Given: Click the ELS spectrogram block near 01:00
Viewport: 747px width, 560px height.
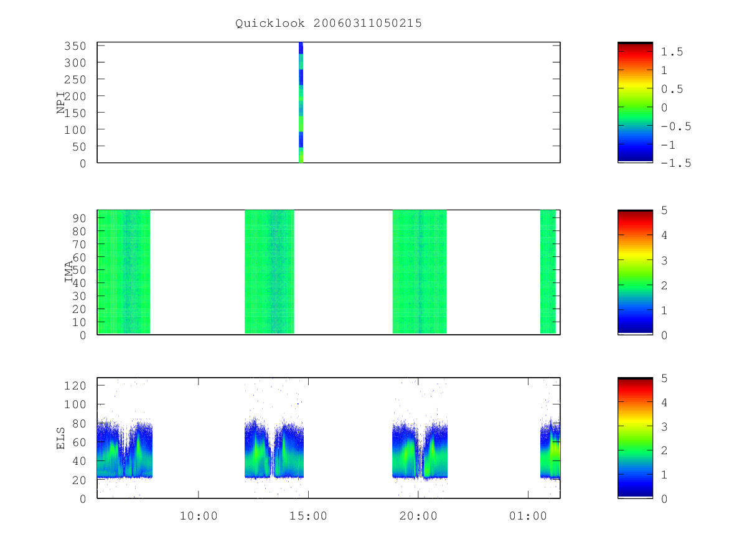Looking at the screenshot, I should pos(550,448).
